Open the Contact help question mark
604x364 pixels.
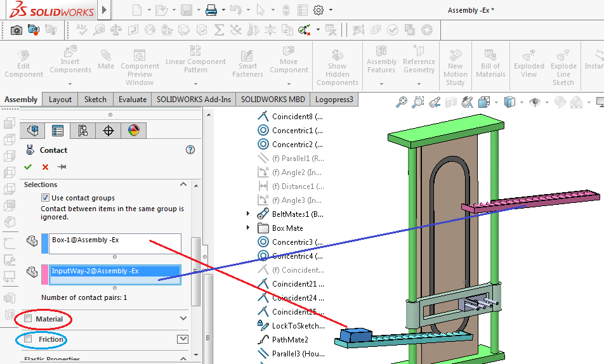tap(190, 150)
